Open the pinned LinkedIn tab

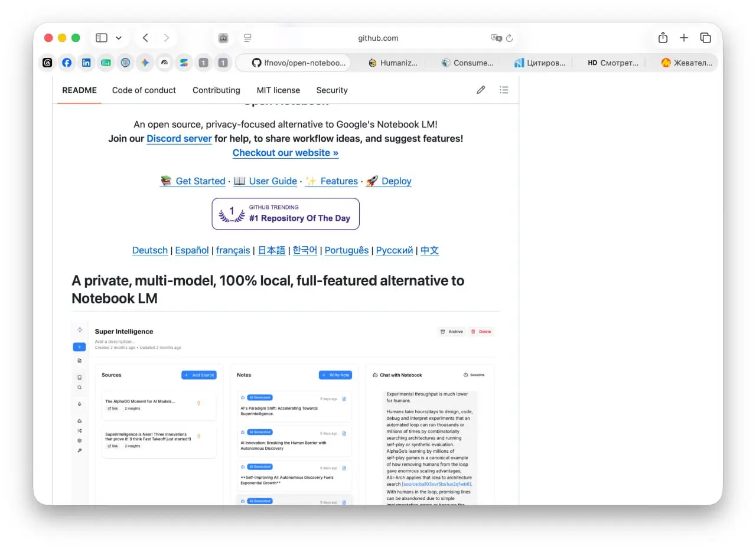86,63
